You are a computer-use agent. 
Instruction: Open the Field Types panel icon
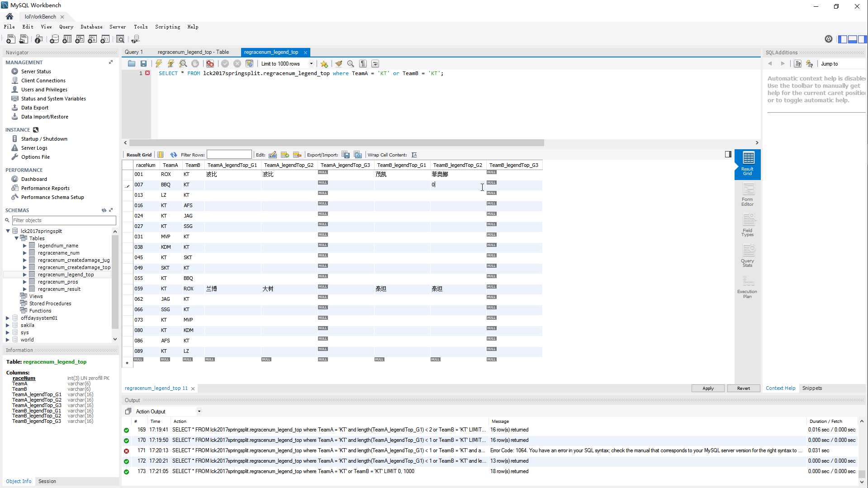point(747,225)
